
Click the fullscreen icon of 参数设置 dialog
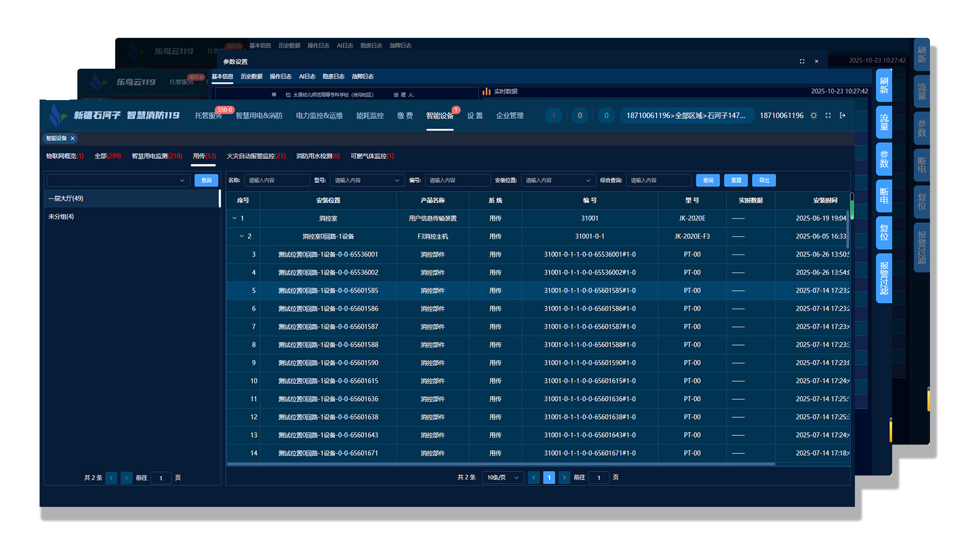click(x=802, y=61)
